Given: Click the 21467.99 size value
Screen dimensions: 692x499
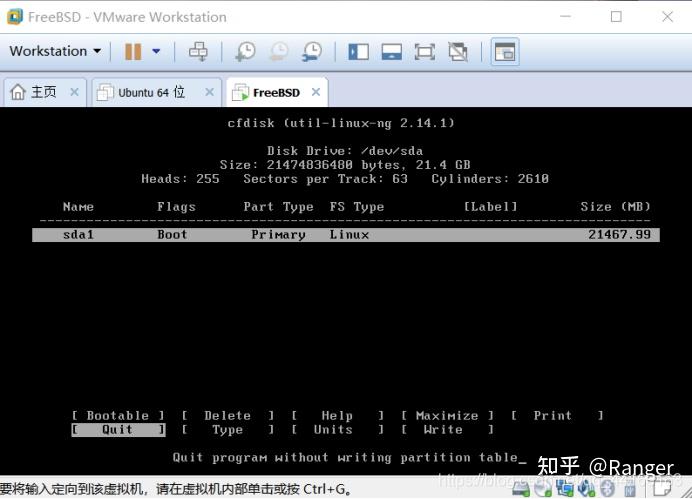Looking at the screenshot, I should click(619, 235).
